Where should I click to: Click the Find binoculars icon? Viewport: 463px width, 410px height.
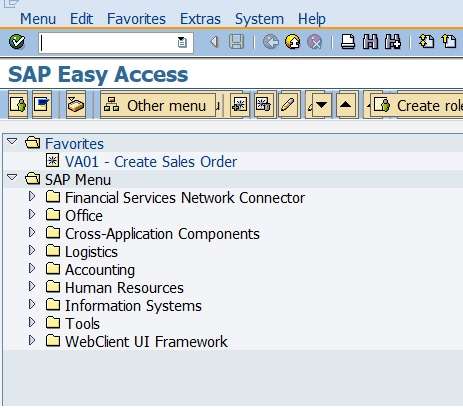[x=370, y=42]
